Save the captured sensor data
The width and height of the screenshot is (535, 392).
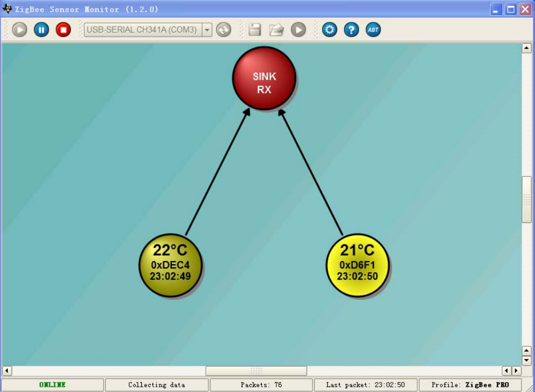pyautogui.click(x=255, y=30)
